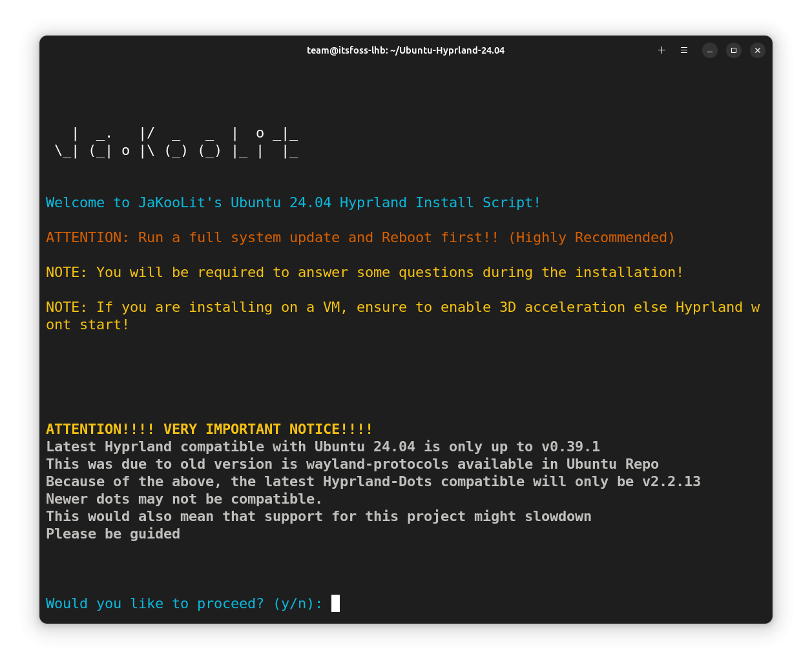The height and width of the screenshot is (667, 812).
Task: Click the 'Please be guided' line
Action: 113,534
